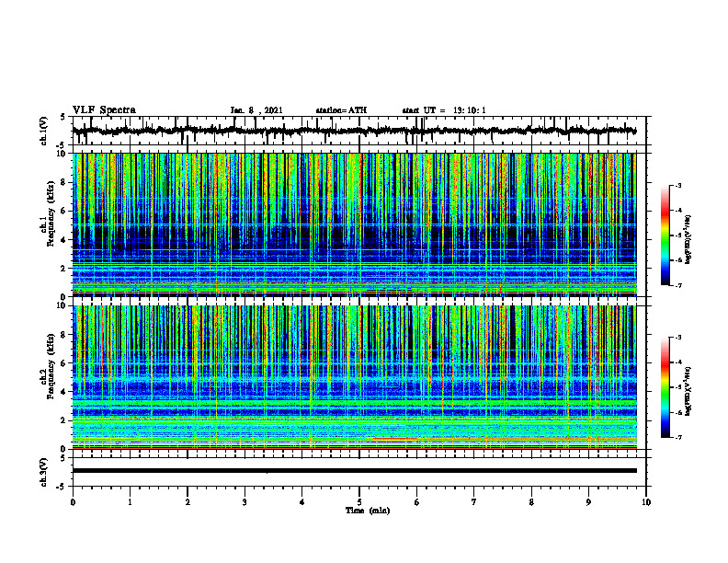
Task: Click the ch.2 PSD color scale bar
Action: pos(665,387)
